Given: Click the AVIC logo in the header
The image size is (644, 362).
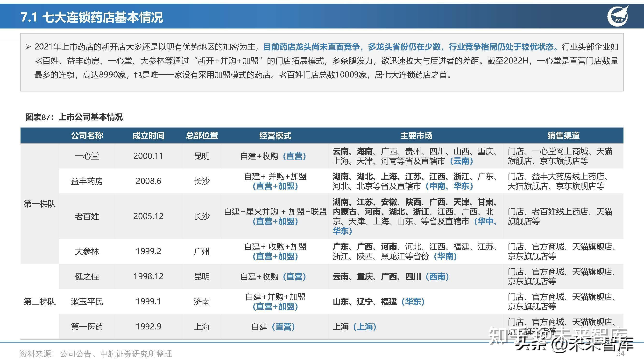Looking at the screenshot, I should pyautogui.click(x=617, y=16).
